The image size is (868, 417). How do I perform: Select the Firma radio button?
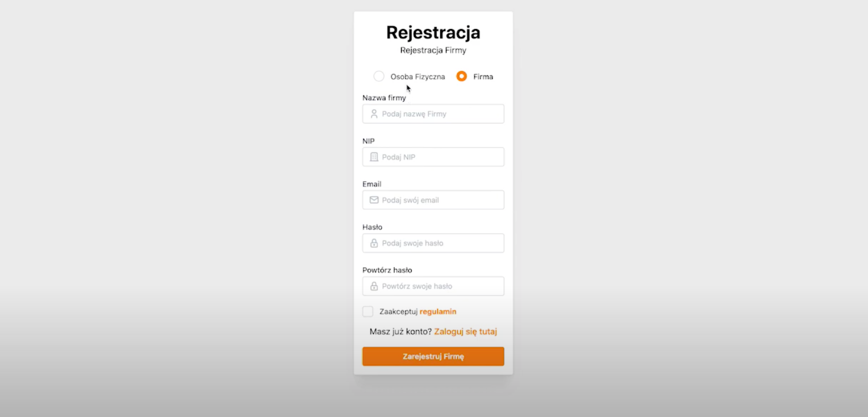coord(462,76)
